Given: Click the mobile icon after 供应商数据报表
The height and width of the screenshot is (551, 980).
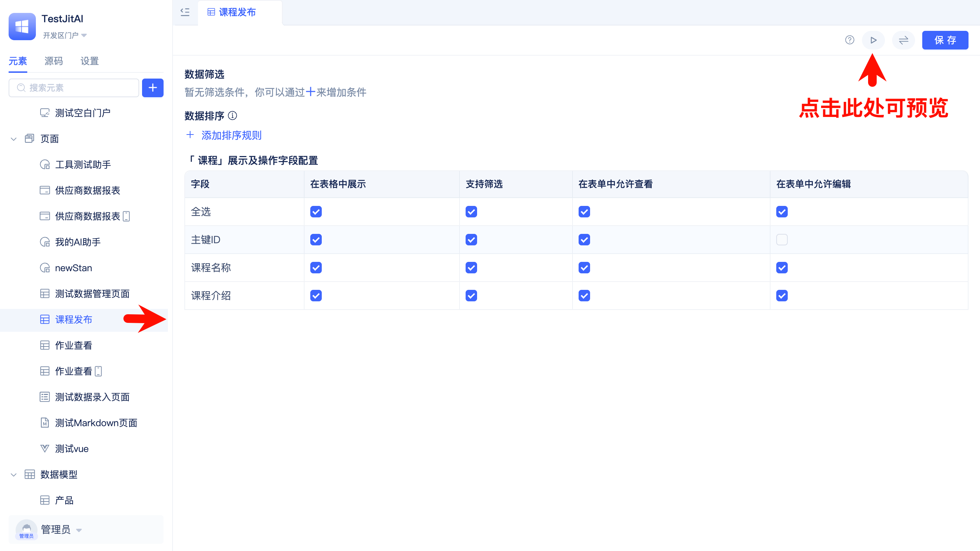Looking at the screenshot, I should tap(127, 216).
